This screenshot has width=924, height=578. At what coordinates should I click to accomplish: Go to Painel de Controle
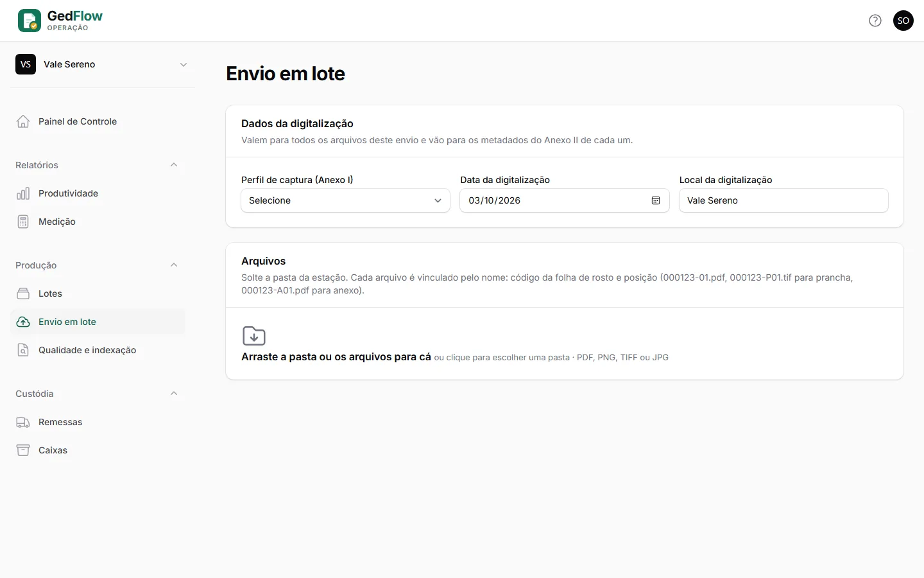[x=98, y=121]
